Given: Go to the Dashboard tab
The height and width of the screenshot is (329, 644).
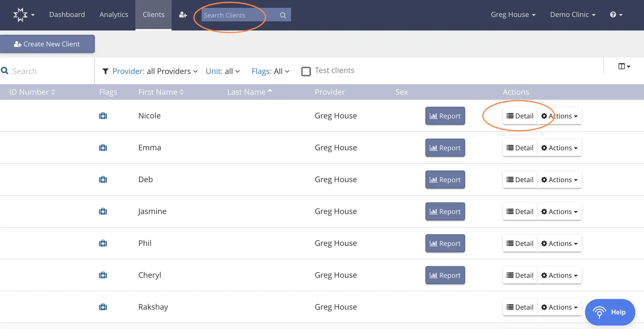Looking at the screenshot, I should 67,14.
